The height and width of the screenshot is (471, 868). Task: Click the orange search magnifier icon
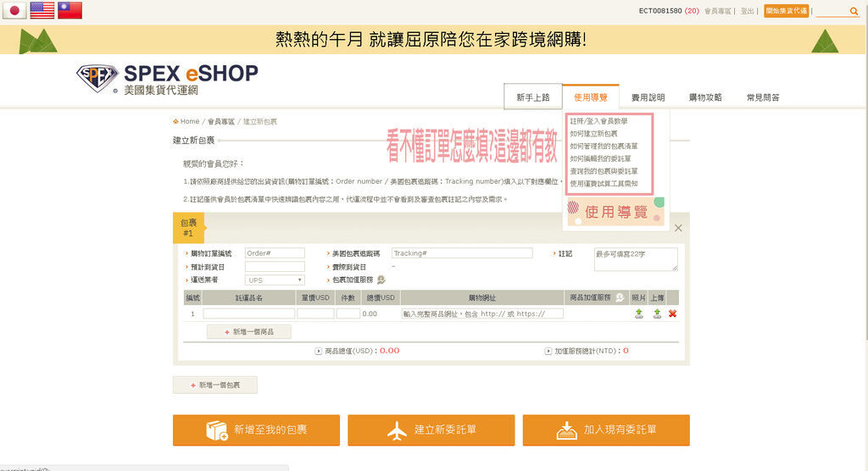coord(854,11)
